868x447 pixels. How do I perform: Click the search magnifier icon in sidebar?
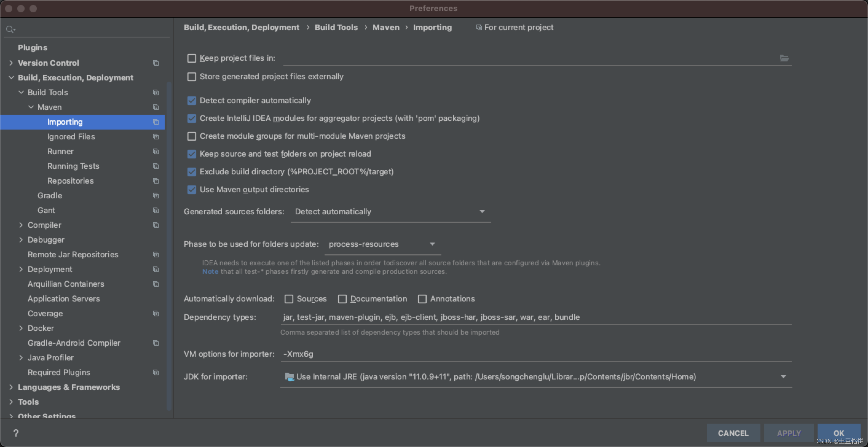point(10,29)
